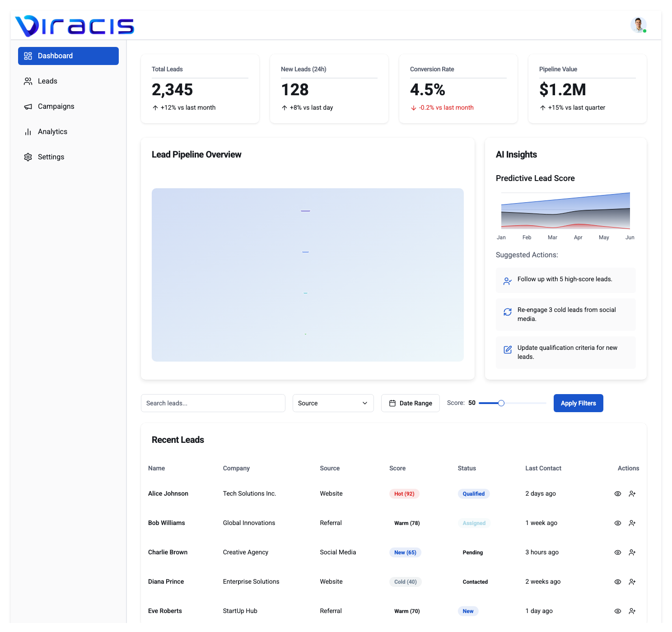Click the qualification edit icon in Suggested Actions
Screen dimensions: 672x632
tap(508, 350)
